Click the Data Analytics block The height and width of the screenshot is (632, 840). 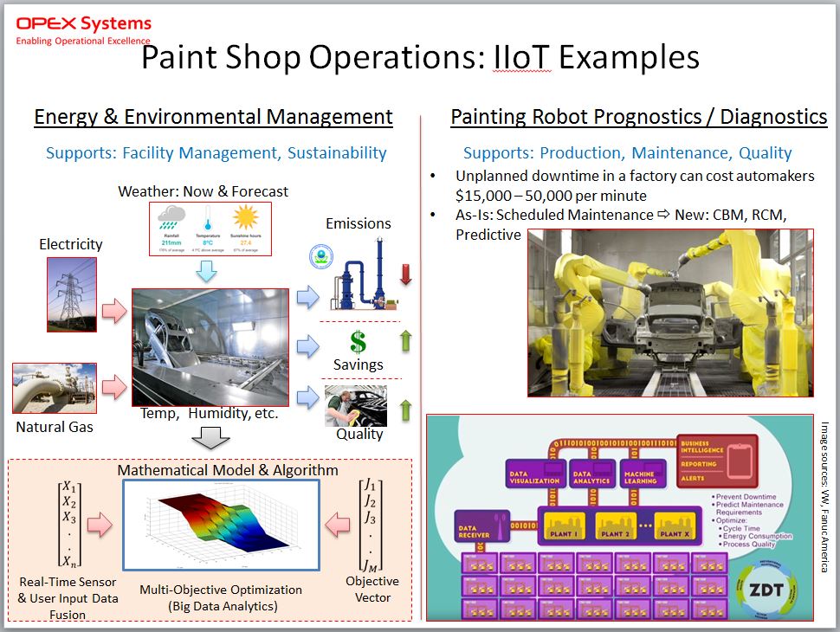592,474
